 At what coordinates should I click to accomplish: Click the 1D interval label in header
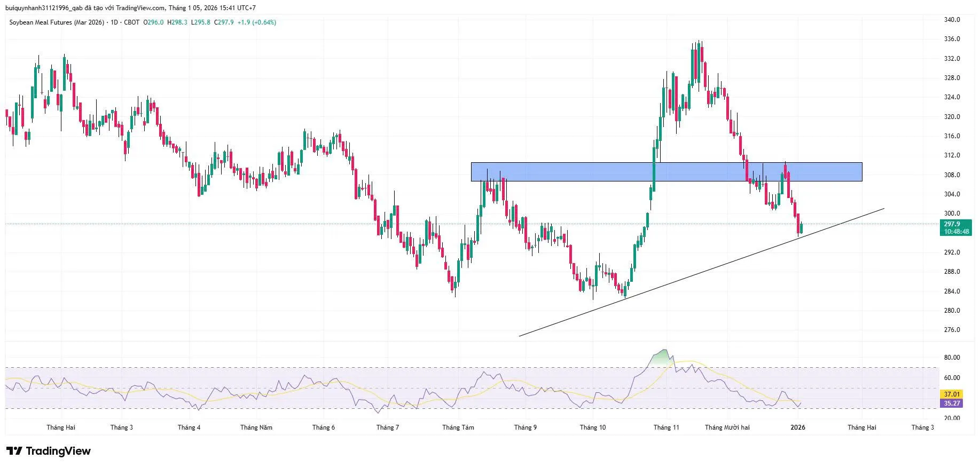(x=114, y=22)
